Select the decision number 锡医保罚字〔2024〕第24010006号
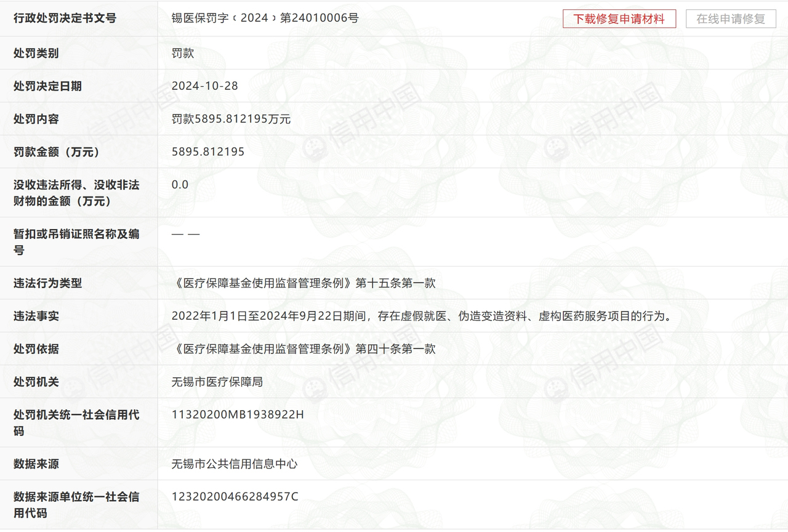 click(x=265, y=18)
